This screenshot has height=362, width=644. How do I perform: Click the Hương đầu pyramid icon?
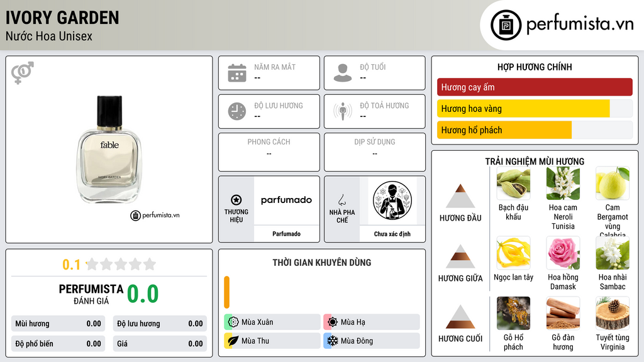click(x=460, y=196)
